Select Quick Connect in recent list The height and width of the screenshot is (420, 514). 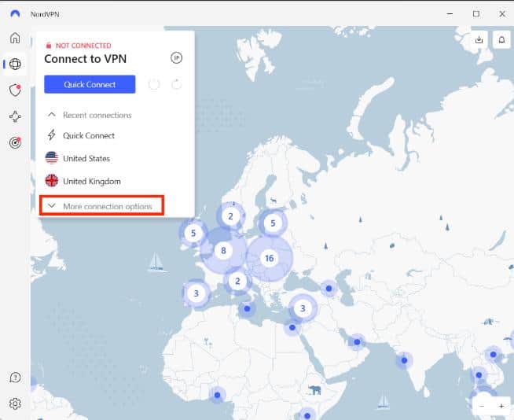tap(89, 135)
